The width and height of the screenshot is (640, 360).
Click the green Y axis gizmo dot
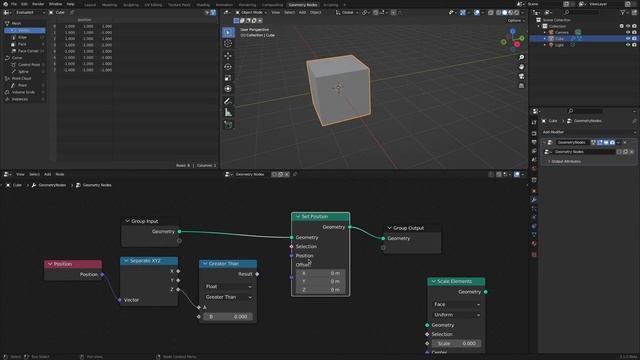[522, 38]
